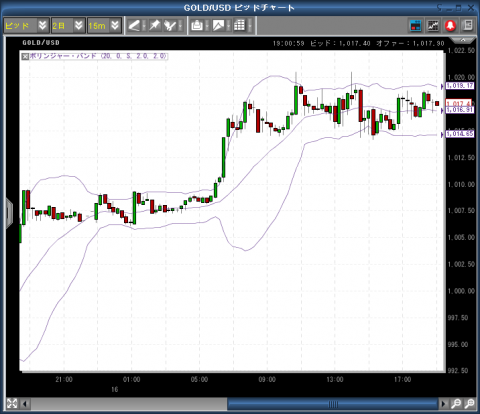Click the 1,000.00 price axis label
The image size is (480, 414).
tap(461, 291)
